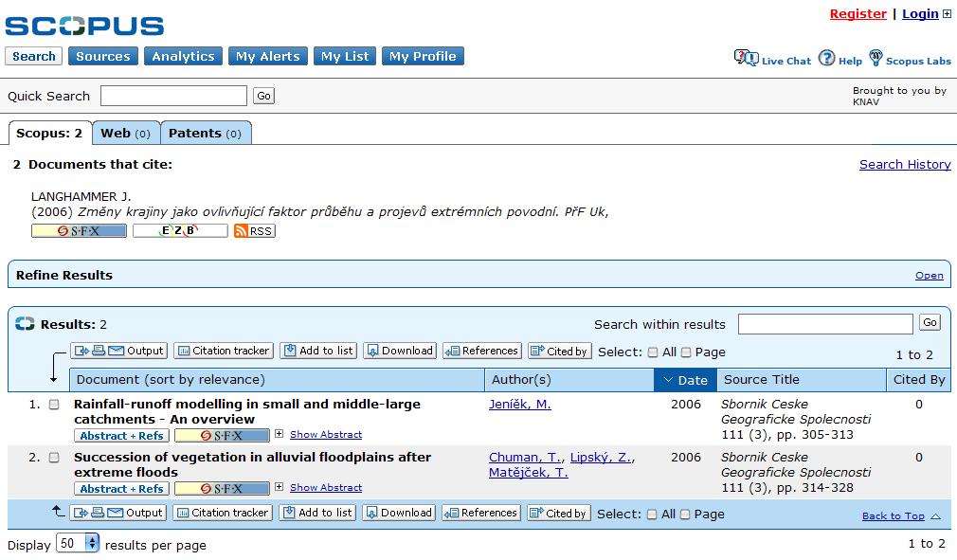Open the Help question mark icon
The height and width of the screenshot is (560, 957).
tap(826, 58)
